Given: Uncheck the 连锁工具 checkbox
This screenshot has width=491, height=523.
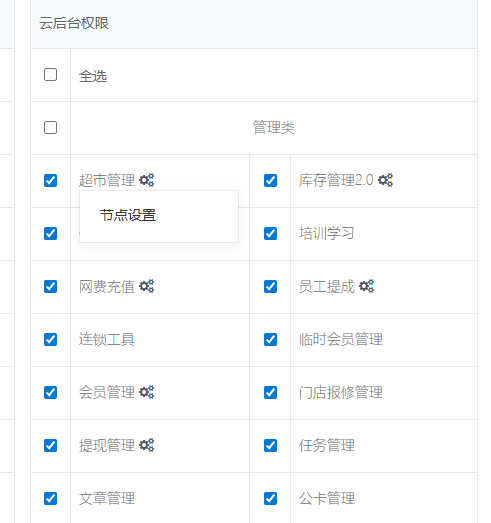Looking at the screenshot, I should pyautogui.click(x=50, y=340).
